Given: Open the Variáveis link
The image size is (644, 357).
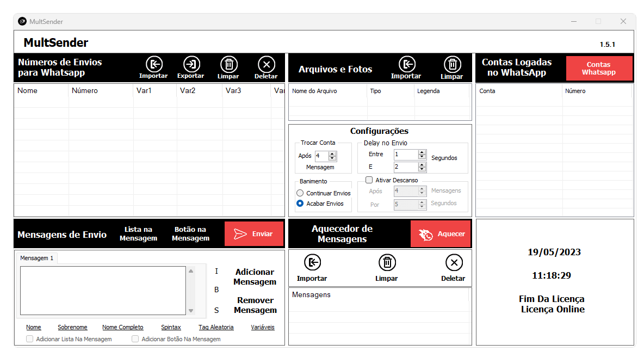Looking at the screenshot, I should [x=263, y=327].
